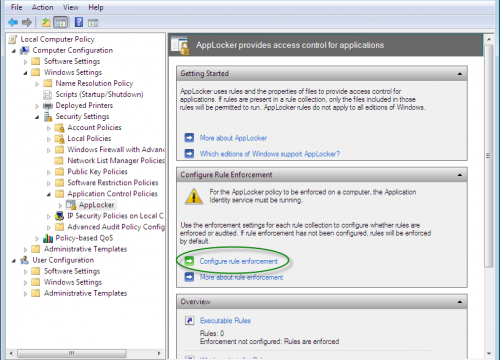The image size is (500, 360).
Task: Click the Up one level folder icon
Action: point(46,22)
